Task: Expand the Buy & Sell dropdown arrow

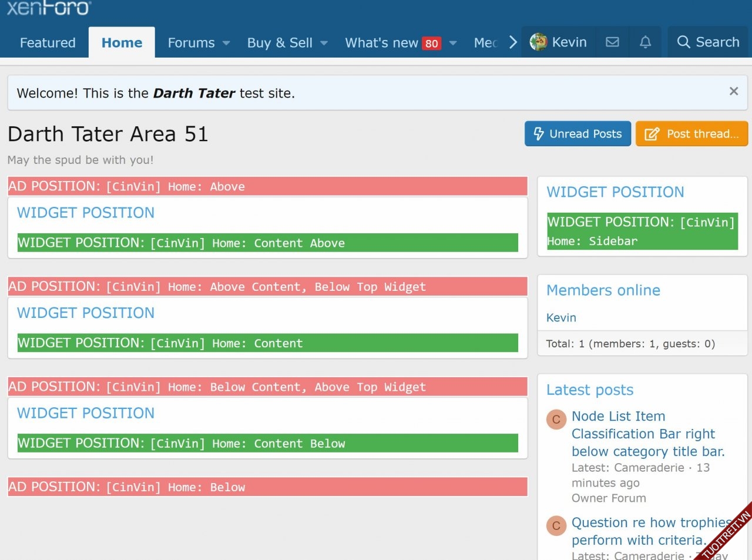Action: click(x=324, y=43)
